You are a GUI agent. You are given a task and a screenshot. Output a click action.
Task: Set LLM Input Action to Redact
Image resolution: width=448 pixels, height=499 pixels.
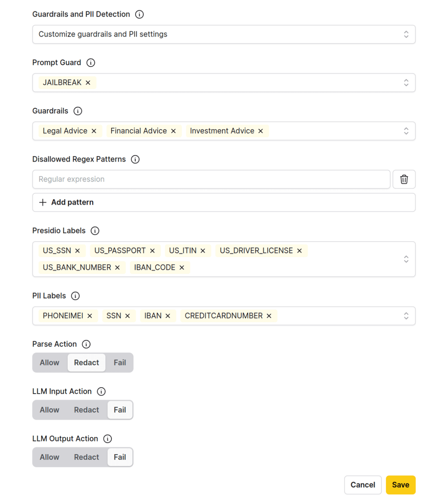(x=86, y=410)
